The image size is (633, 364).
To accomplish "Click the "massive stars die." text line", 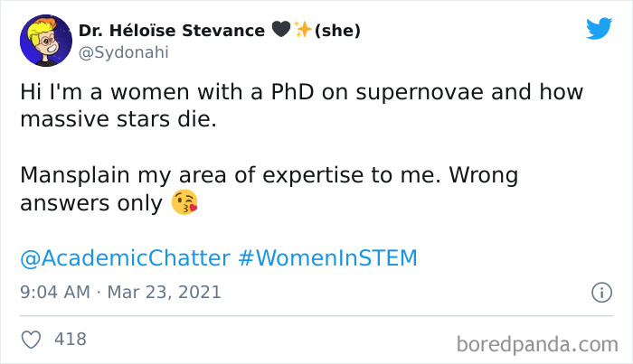I will coord(118,118).
